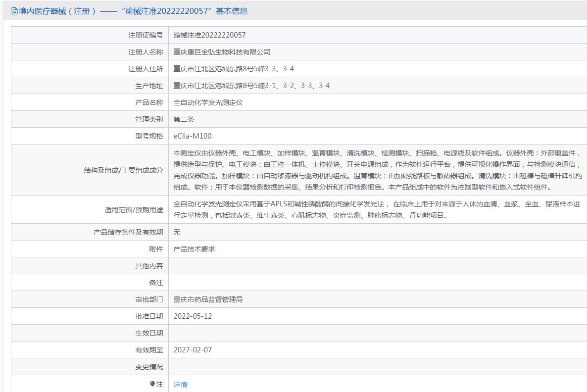
Task: Click product name 全自动化学发光测定仪
Action: click(x=208, y=102)
